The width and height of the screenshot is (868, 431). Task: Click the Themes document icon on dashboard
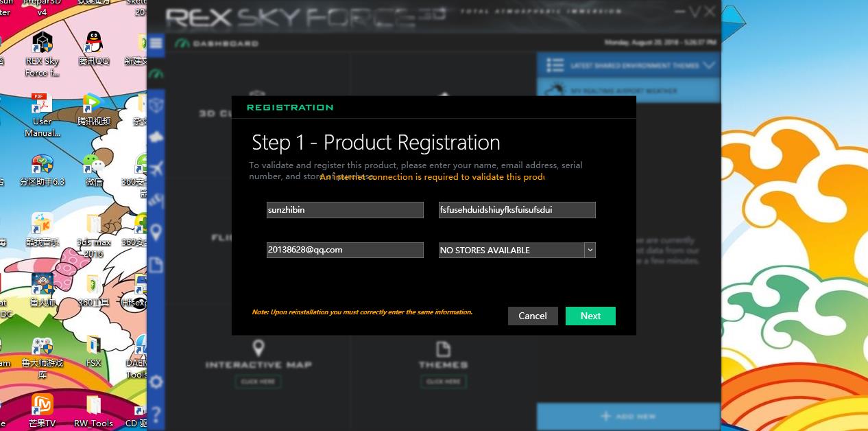click(444, 348)
